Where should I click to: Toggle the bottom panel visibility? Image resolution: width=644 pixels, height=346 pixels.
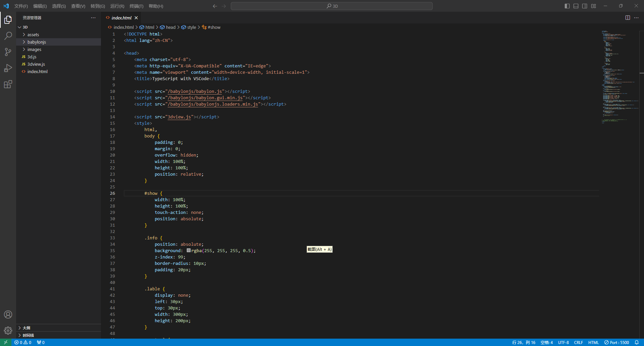(x=576, y=6)
